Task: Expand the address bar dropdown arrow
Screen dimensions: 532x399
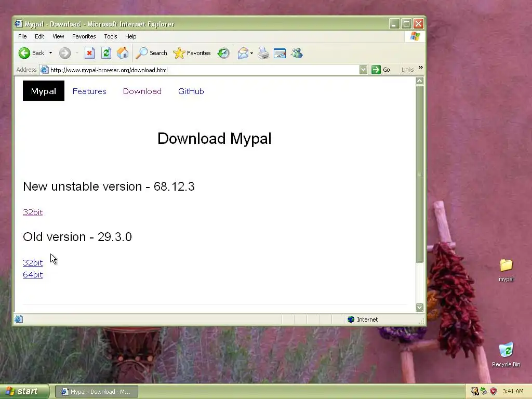Action: 363,70
